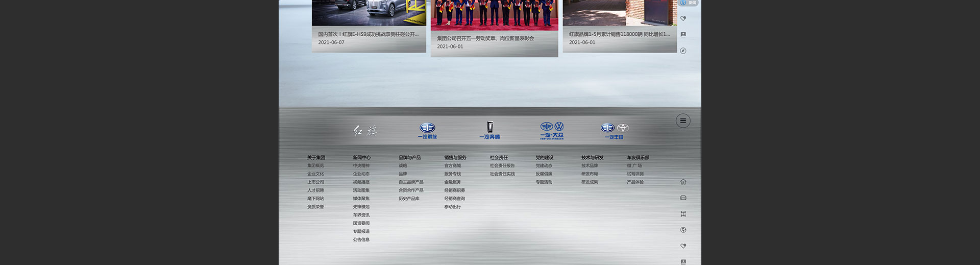Open the 关于集团 footer heading
This screenshot has height=265, width=980.
pyautogui.click(x=316, y=158)
